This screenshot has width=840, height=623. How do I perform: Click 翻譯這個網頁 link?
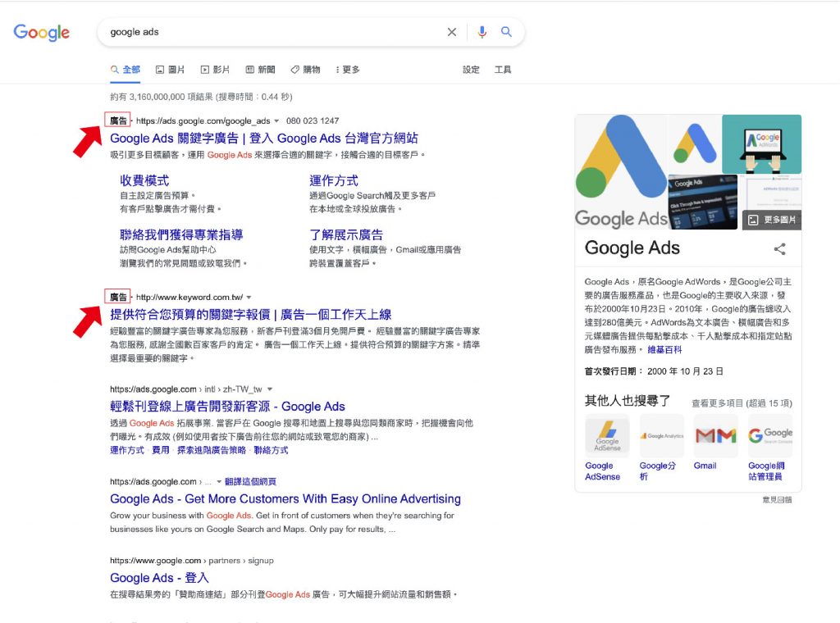point(251,482)
